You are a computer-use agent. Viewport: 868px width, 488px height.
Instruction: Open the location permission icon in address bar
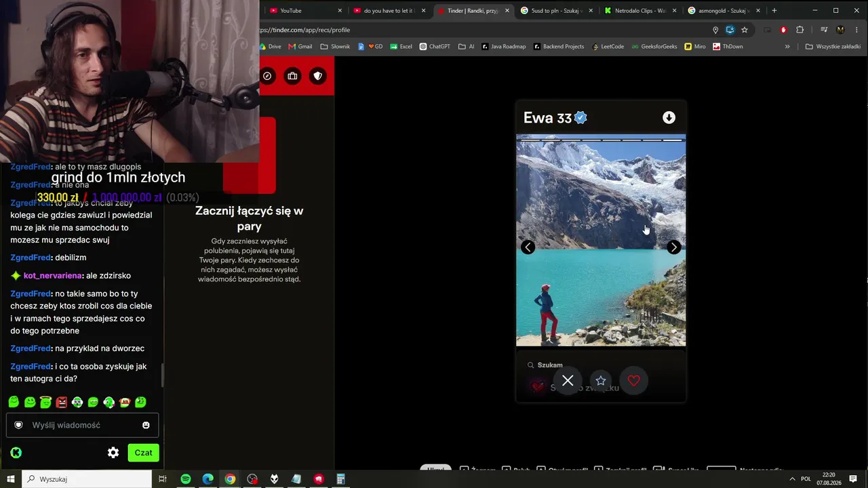point(715,30)
